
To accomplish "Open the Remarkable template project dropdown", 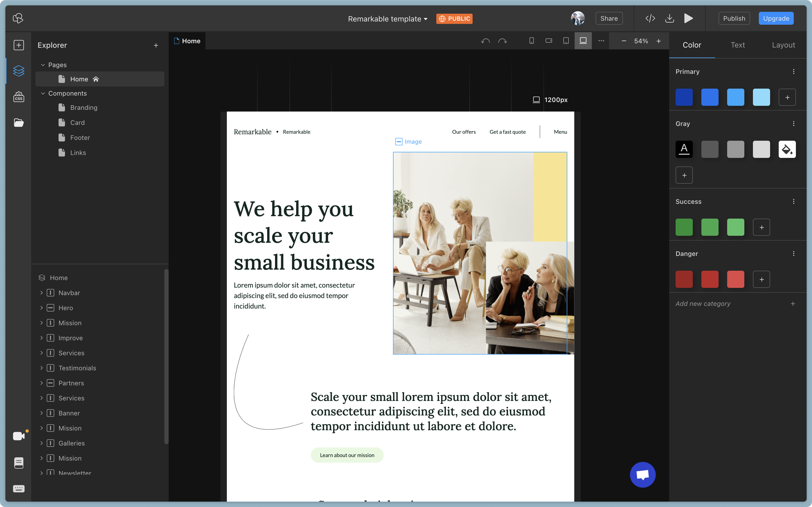I will (x=388, y=19).
